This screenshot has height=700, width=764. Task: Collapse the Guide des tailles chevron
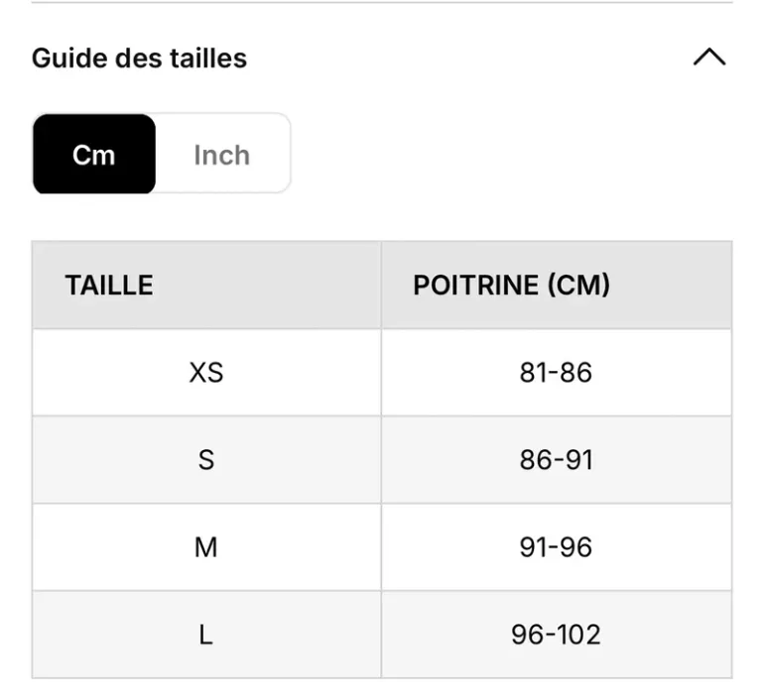709,57
